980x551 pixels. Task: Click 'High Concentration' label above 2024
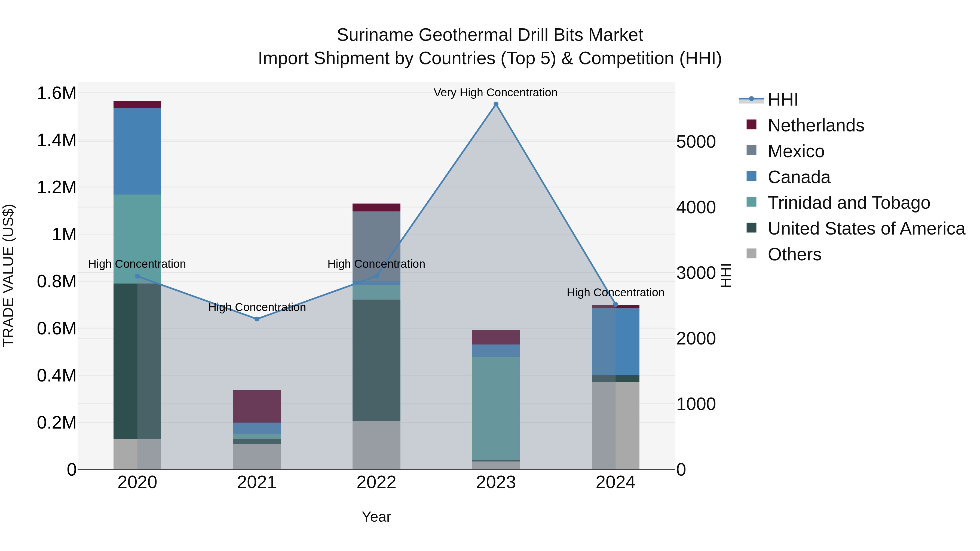point(615,293)
